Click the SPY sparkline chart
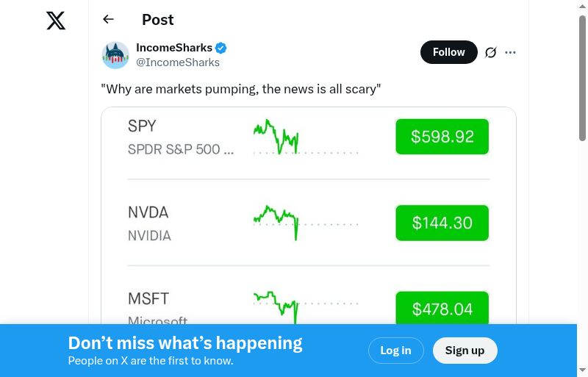This screenshot has height=377, width=588. coord(276,137)
